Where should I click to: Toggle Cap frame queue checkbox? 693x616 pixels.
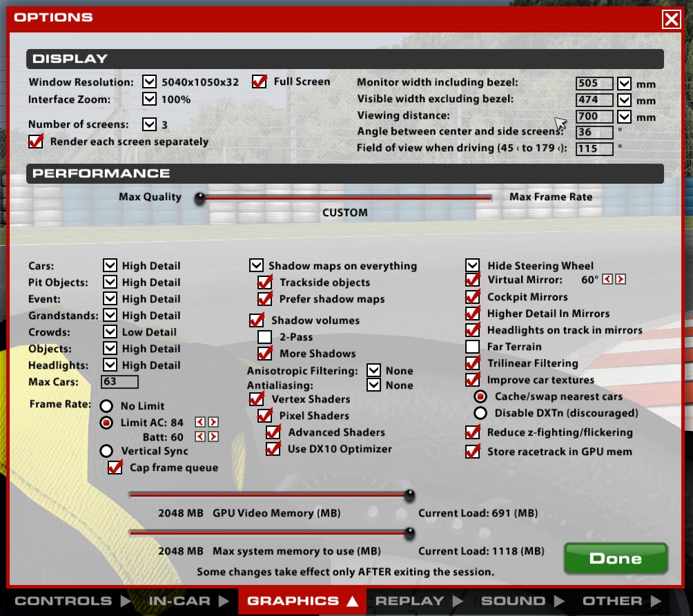(115, 467)
